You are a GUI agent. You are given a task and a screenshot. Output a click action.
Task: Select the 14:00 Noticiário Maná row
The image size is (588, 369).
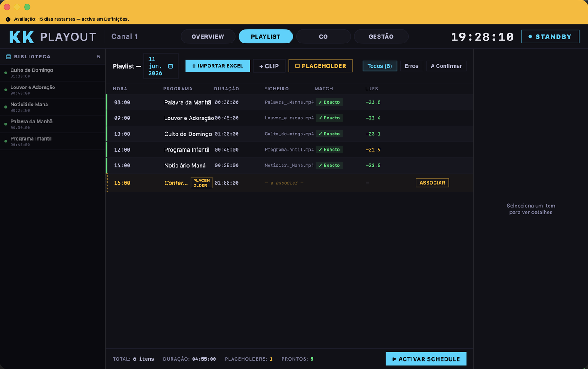click(x=290, y=165)
